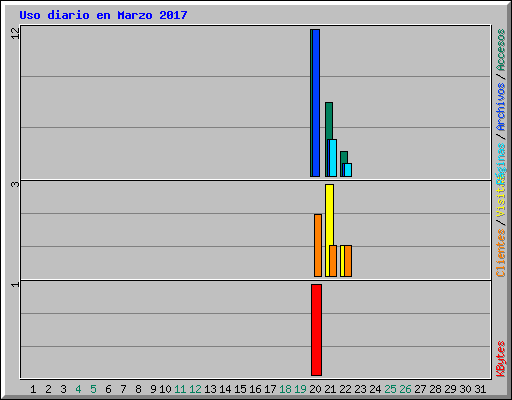Click day '7' on the x-axis

point(123,389)
